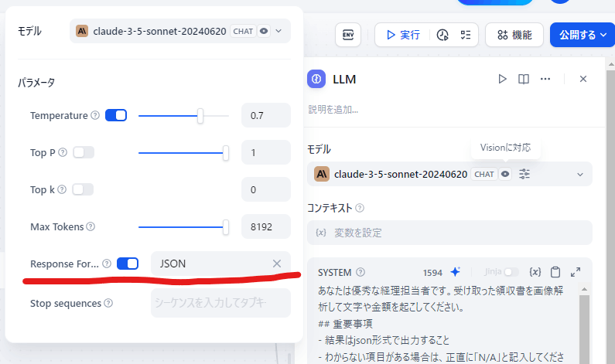Open the checklist icon beside run history
The image size is (615, 364).
[x=465, y=35]
